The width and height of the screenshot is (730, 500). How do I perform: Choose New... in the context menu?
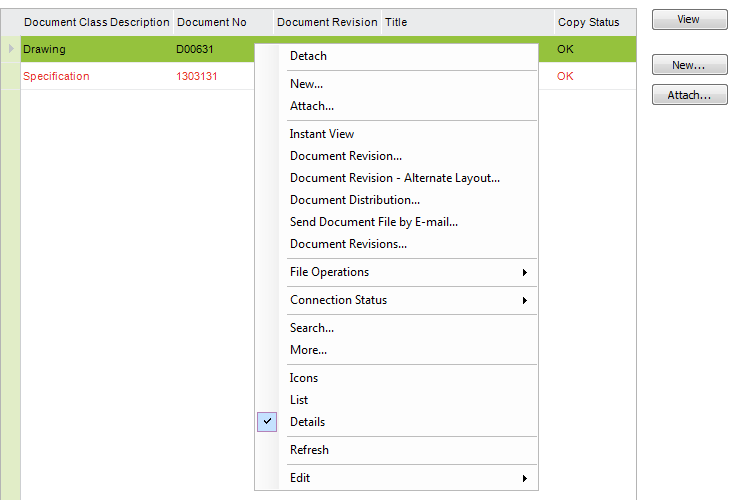pos(306,84)
